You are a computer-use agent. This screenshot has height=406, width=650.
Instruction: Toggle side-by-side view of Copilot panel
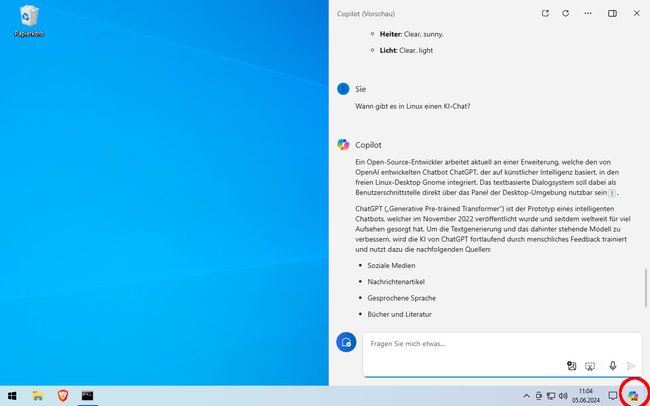[612, 13]
